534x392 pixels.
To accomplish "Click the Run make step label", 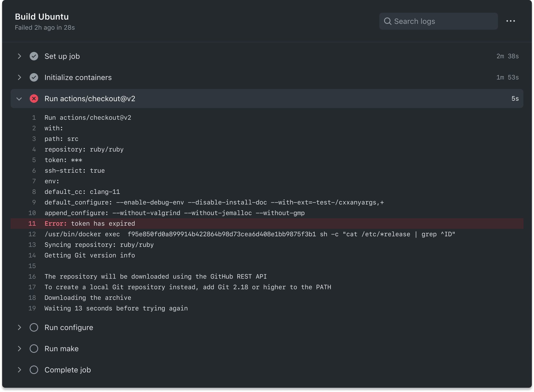I will [x=61, y=349].
